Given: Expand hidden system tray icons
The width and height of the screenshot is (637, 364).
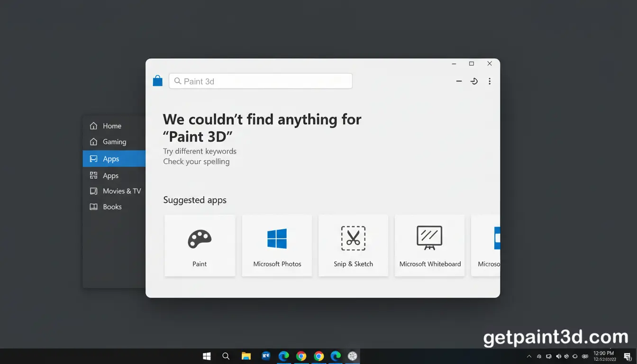Looking at the screenshot, I should 529,356.
